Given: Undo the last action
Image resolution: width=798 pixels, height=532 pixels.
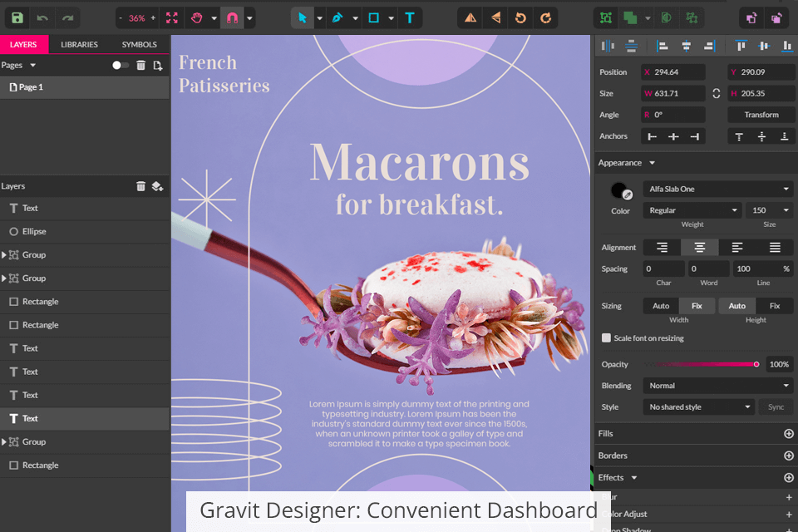Looking at the screenshot, I should coord(42,18).
